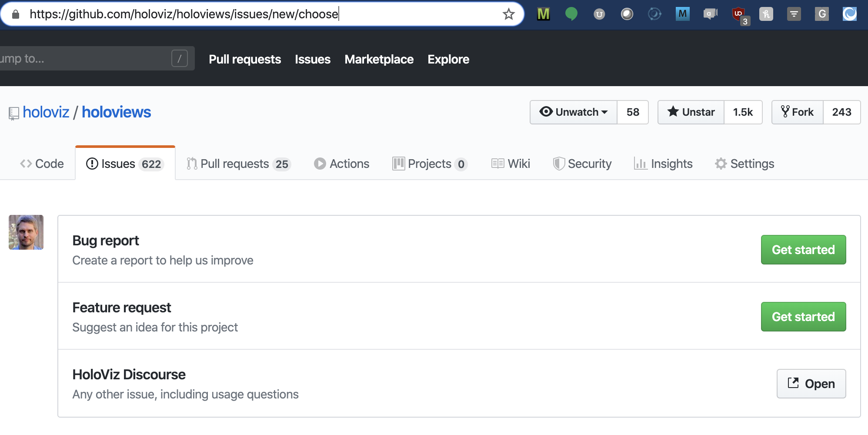Start a Bug report with Get started
Screen dimensions: 868x435
pyautogui.click(x=803, y=250)
